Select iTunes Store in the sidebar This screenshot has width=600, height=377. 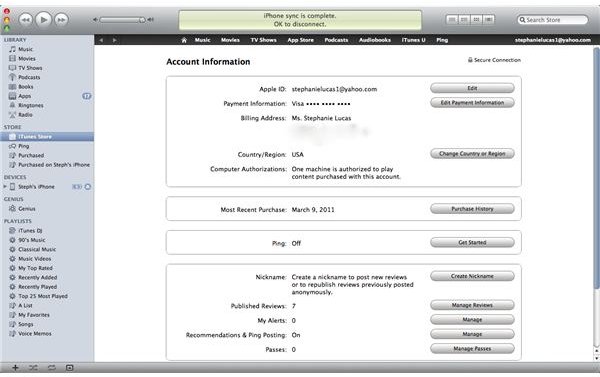pyautogui.click(x=47, y=137)
